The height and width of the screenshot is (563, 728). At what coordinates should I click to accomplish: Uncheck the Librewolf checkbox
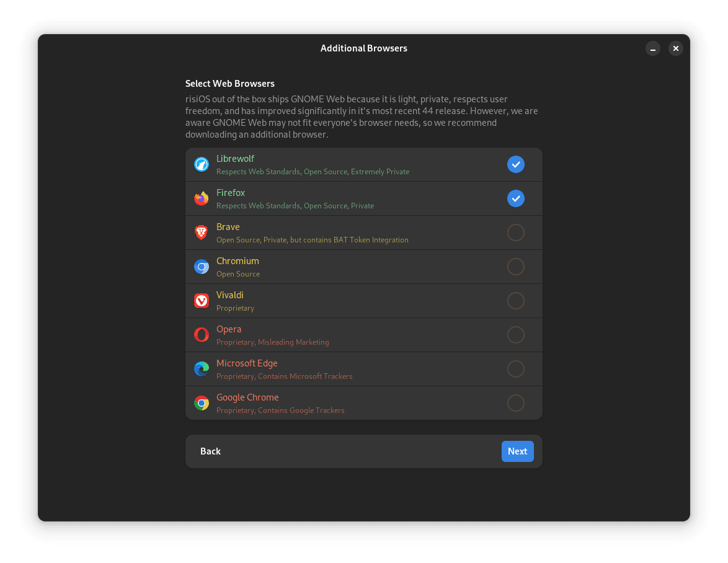click(516, 164)
